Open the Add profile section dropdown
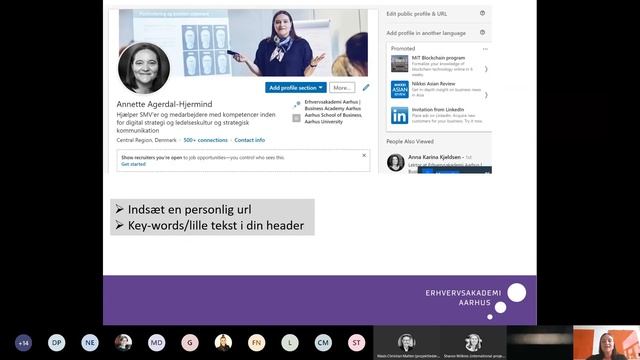The width and height of the screenshot is (640, 360). [x=296, y=87]
